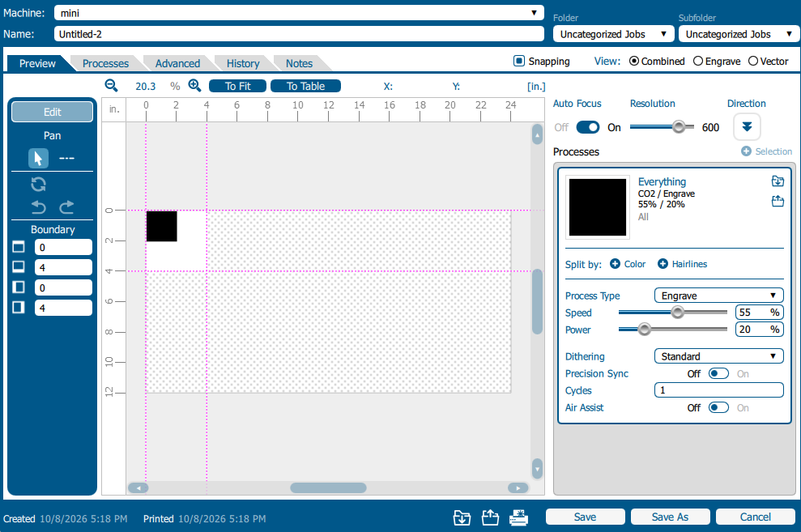Screen dimensions: 801x532
Task: Click the Save As button
Action: (x=671, y=517)
